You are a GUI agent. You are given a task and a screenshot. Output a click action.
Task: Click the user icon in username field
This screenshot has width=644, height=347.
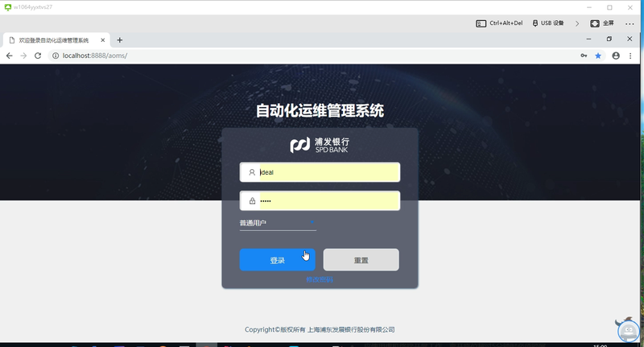(252, 172)
